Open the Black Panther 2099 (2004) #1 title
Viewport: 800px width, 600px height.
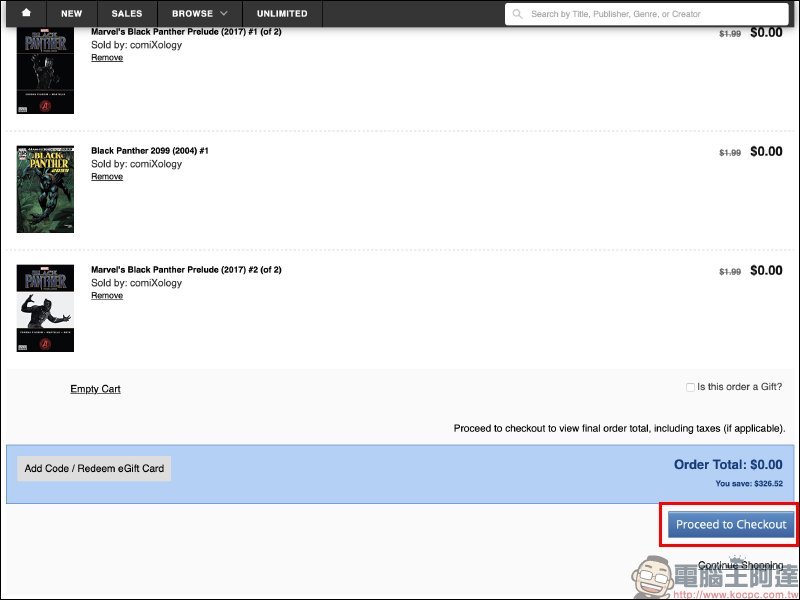point(149,151)
